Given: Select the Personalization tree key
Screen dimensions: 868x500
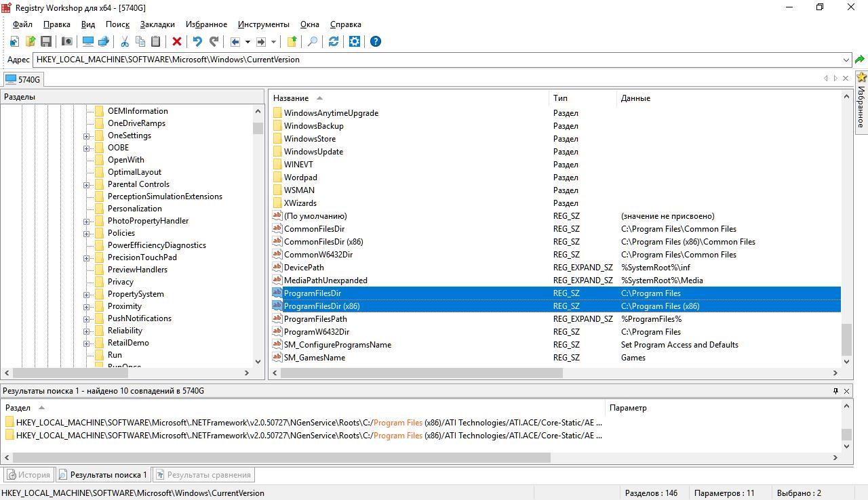Looking at the screenshot, I should tap(134, 209).
